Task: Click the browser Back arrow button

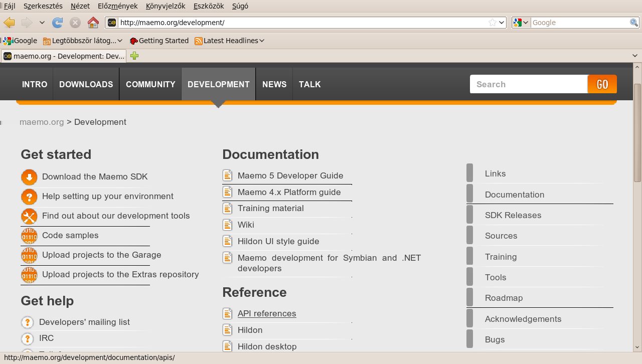Action: [9, 23]
